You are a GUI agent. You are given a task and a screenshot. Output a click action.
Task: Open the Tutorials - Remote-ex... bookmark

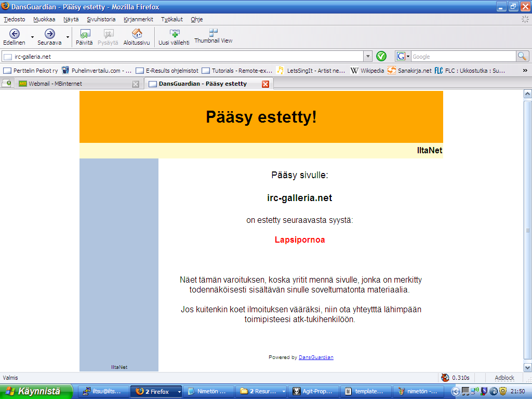click(237, 71)
